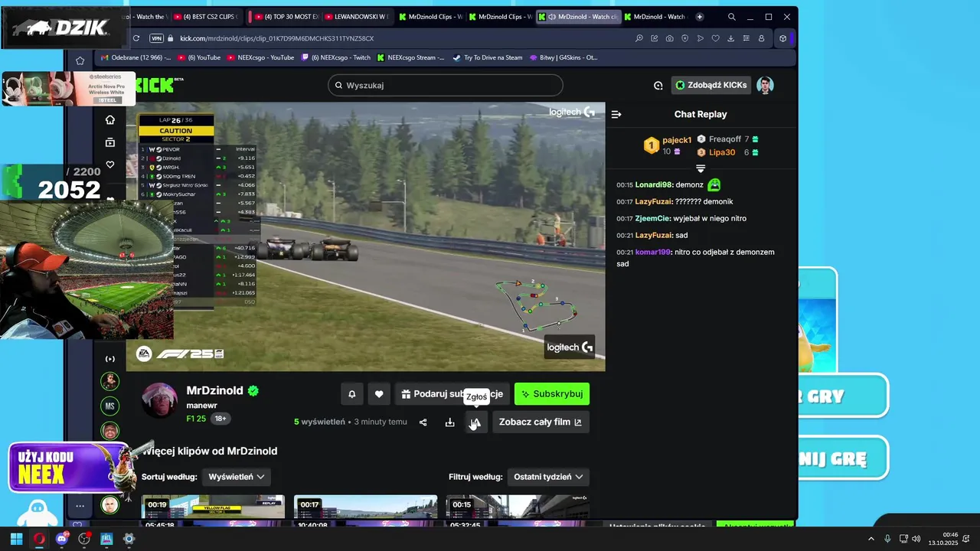The width and height of the screenshot is (980, 551).
Task: Click the Kick search field Wyszukaj
Action: pyautogui.click(x=445, y=85)
